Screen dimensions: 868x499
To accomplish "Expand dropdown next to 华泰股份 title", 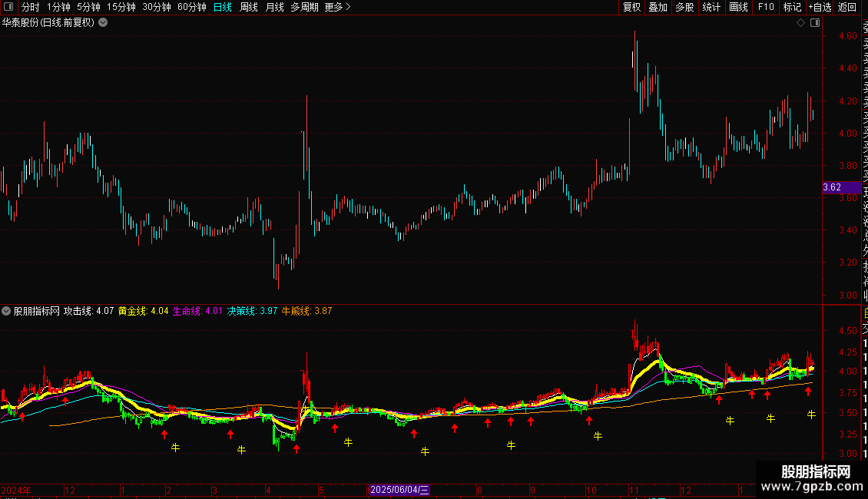I will coord(103,23).
